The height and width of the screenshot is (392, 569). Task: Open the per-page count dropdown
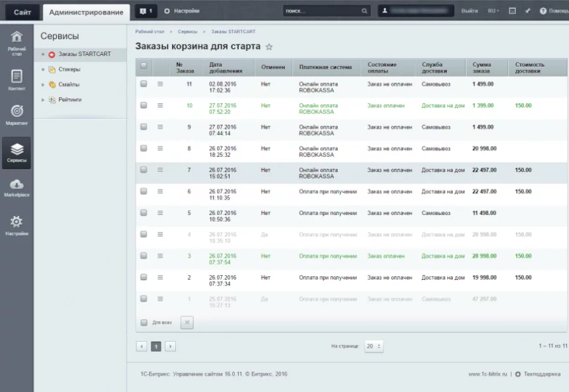[374, 346]
